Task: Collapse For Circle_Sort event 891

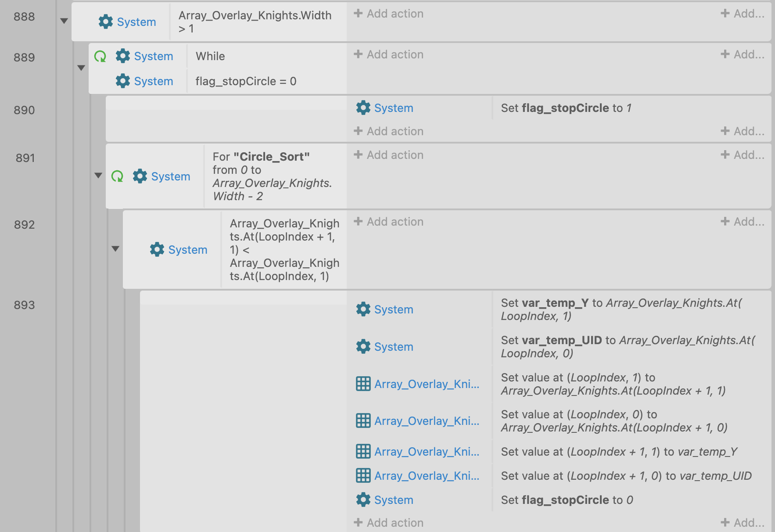Action: click(98, 175)
